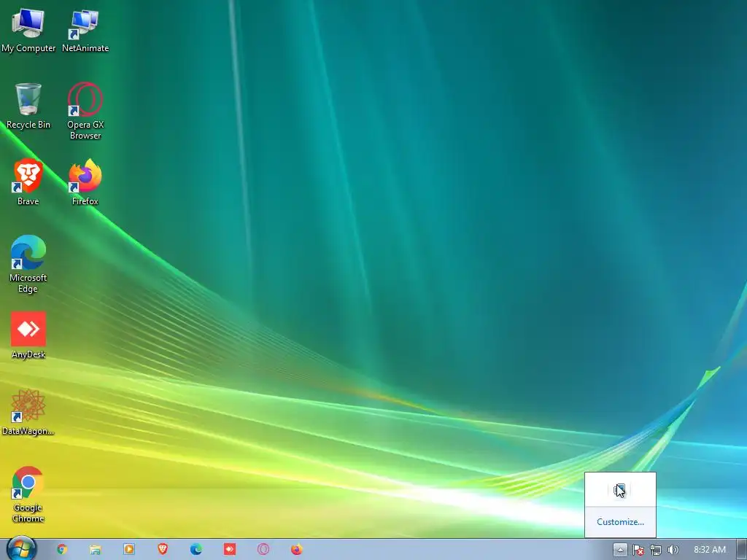Select the Brave desktop shortcut
Viewport: 747px width, 560px height.
(28, 182)
